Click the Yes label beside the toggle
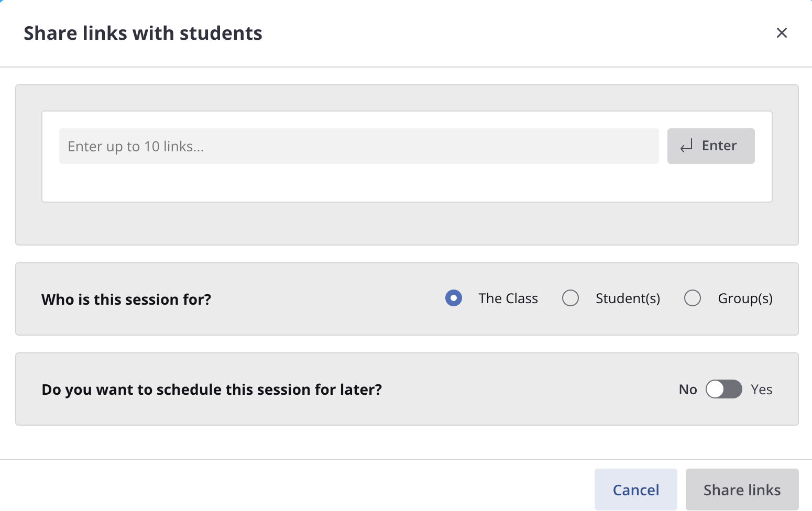The image size is (812, 511). [x=761, y=389]
